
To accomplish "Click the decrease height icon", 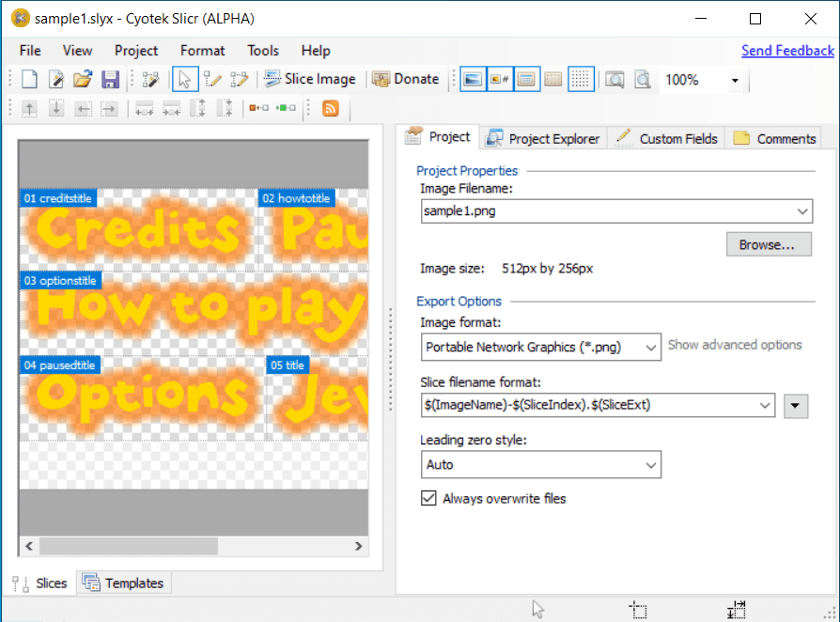I will [x=225, y=109].
